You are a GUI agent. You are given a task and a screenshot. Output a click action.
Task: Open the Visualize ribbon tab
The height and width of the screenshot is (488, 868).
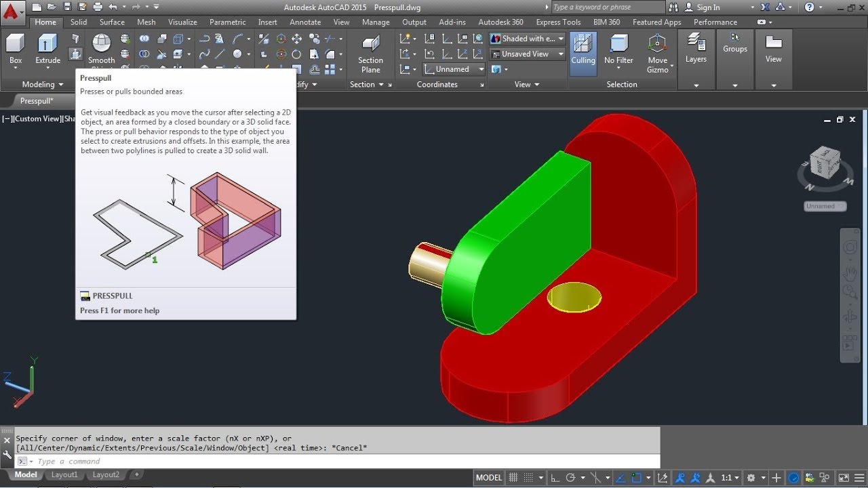pos(182,22)
